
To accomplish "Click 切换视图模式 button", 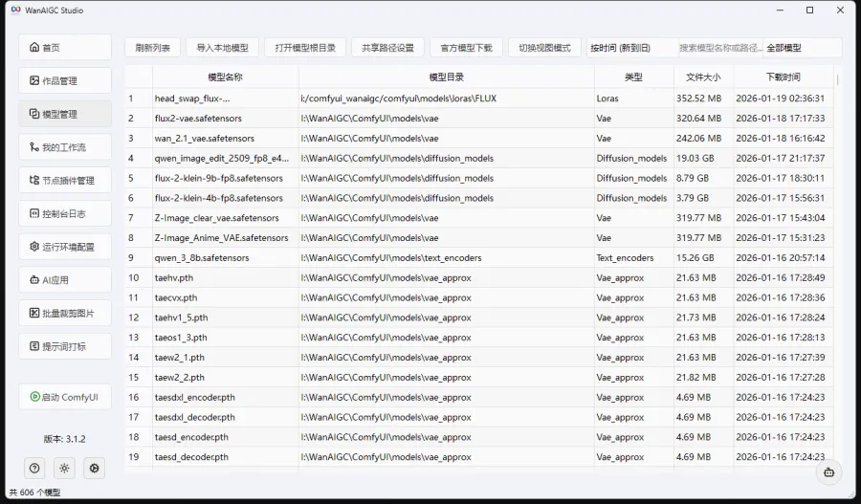I will coord(544,48).
